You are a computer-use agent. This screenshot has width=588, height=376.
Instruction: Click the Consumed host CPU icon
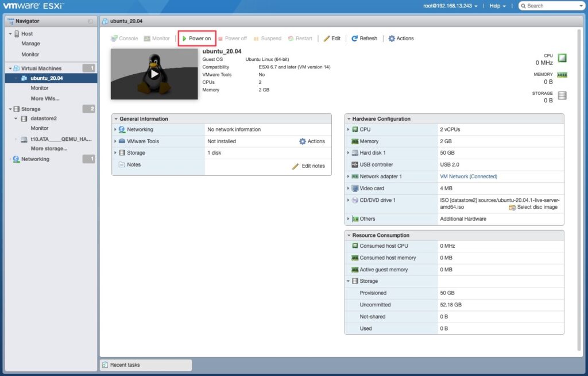(355, 245)
